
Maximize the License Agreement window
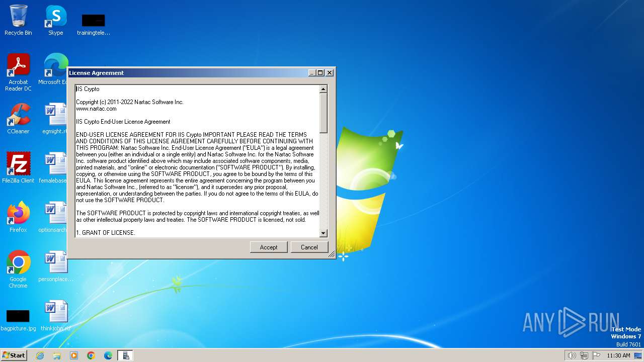pyautogui.click(x=320, y=73)
